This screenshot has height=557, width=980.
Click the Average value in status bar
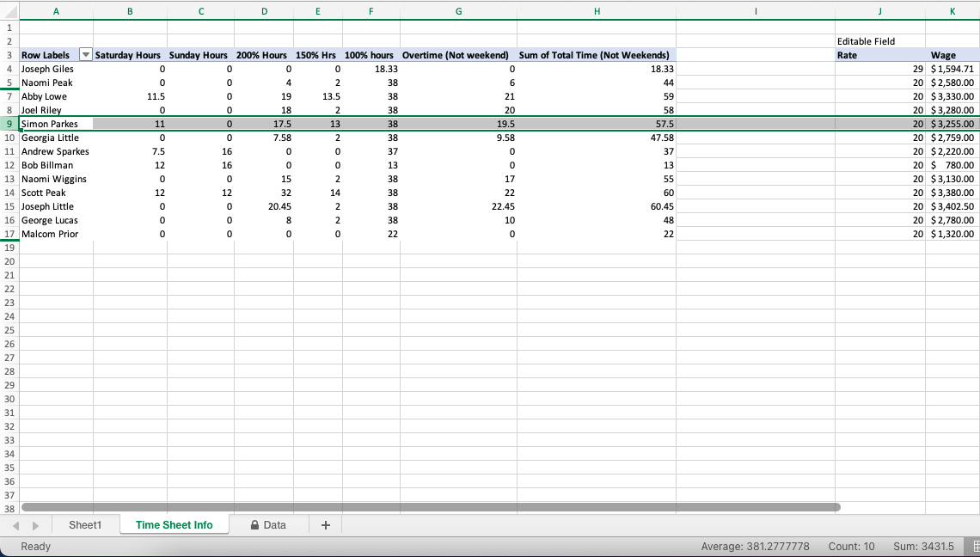[x=755, y=547]
